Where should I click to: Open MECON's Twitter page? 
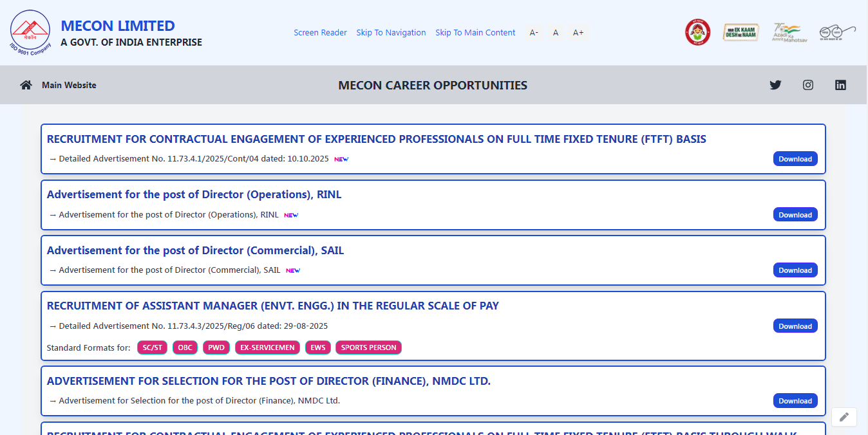pyautogui.click(x=775, y=84)
